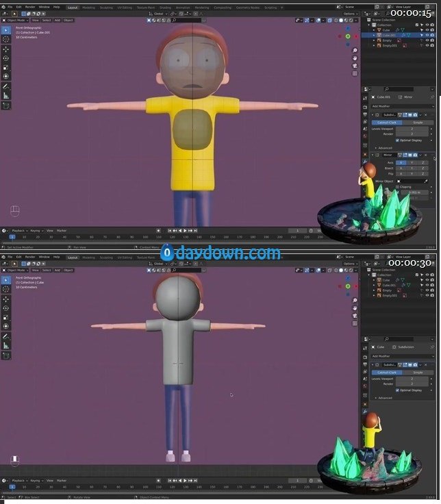
Task: Open the Modifier wrench properties tab in top frame
Action: (365, 162)
